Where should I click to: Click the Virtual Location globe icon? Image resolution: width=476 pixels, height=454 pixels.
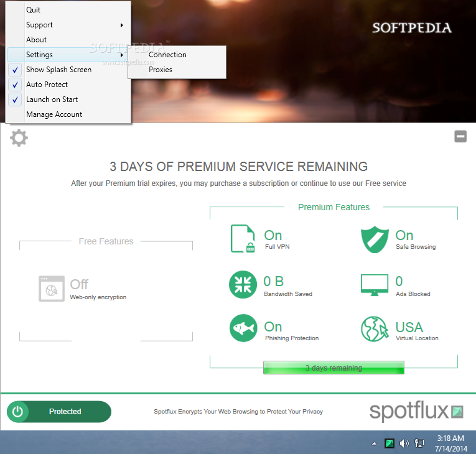pyautogui.click(x=375, y=329)
